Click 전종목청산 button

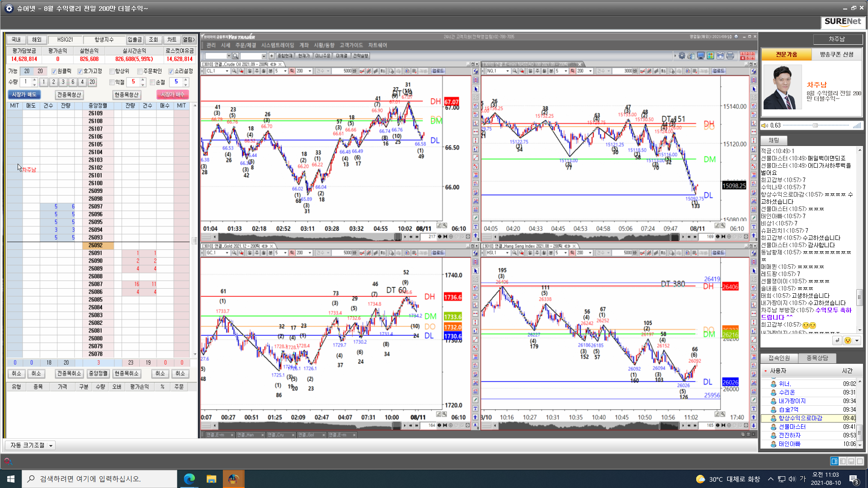69,94
